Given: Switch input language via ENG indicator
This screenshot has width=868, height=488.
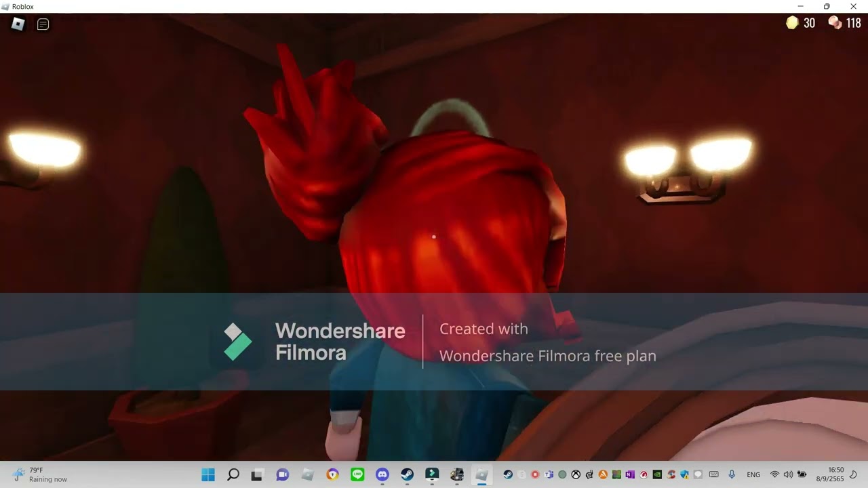Looking at the screenshot, I should pos(753,474).
